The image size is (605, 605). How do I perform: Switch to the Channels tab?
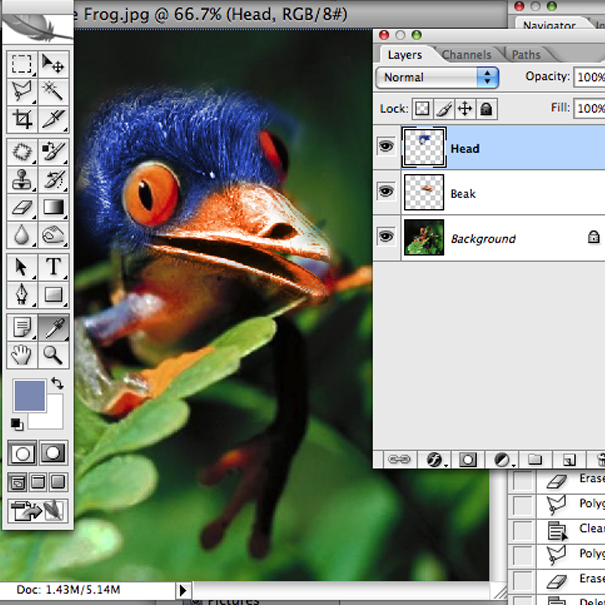click(466, 55)
